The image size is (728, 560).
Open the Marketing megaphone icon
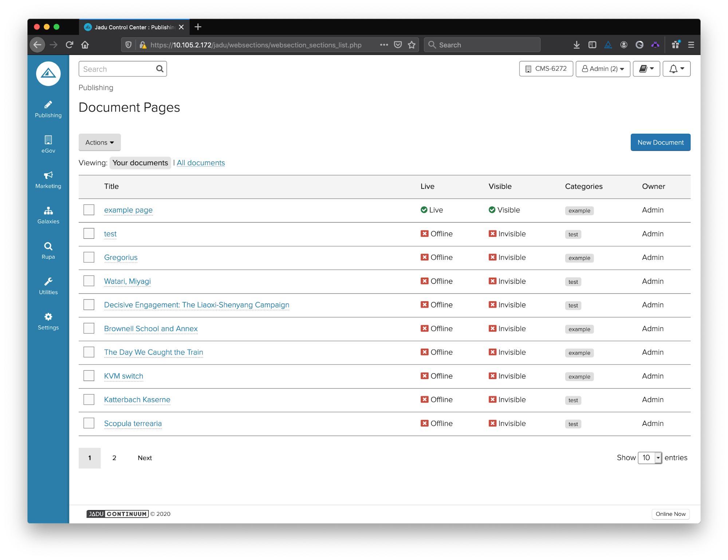(x=48, y=176)
